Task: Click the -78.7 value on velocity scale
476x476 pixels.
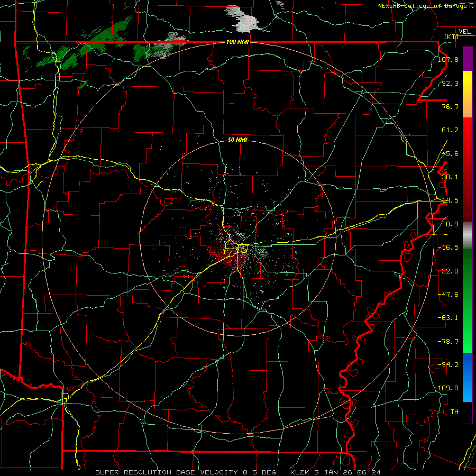Action: [x=448, y=342]
